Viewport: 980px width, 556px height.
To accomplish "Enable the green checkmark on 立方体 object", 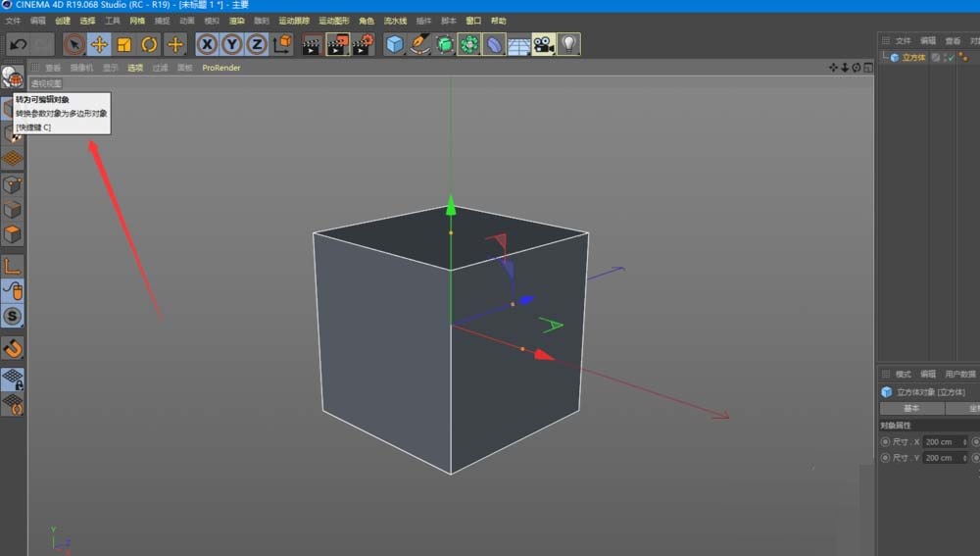I will [950, 58].
